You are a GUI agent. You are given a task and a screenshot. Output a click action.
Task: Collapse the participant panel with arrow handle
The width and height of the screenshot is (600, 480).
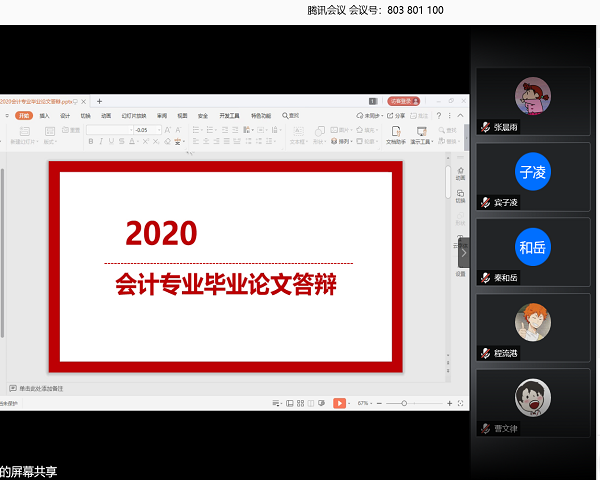point(463,254)
